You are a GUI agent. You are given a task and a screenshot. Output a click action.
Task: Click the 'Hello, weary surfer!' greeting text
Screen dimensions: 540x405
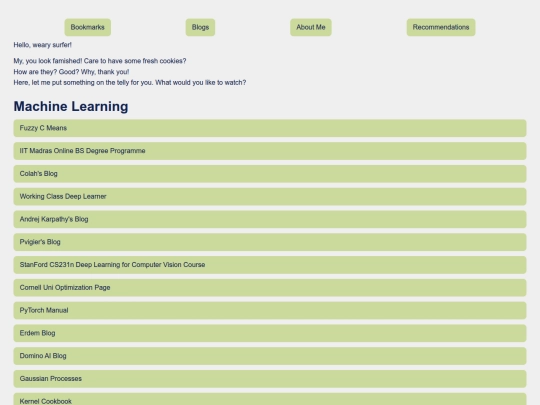pyautogui.click(x=43, y=45)
